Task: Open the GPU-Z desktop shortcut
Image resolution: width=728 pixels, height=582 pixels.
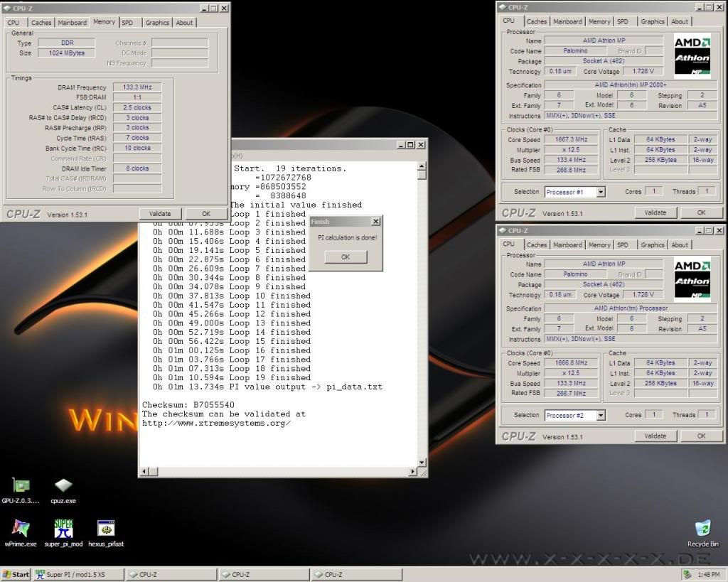Action: [21, 490]
